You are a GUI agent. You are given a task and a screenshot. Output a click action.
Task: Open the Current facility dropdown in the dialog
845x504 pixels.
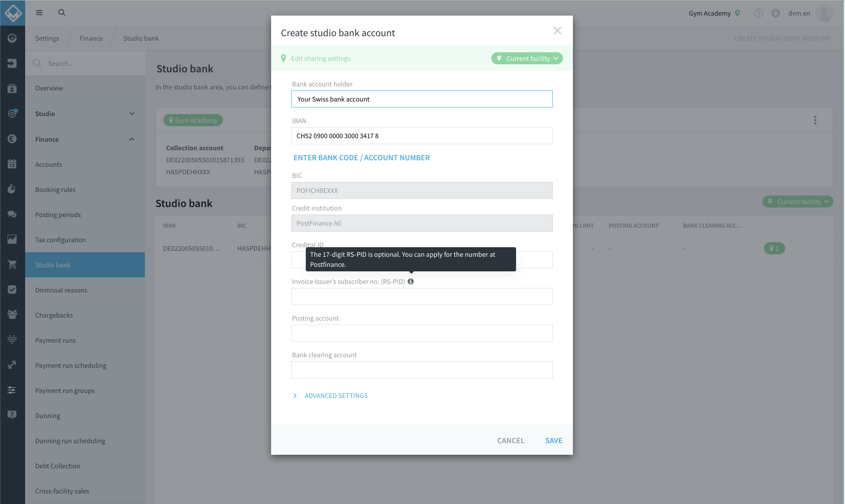[x=527, y=58]
